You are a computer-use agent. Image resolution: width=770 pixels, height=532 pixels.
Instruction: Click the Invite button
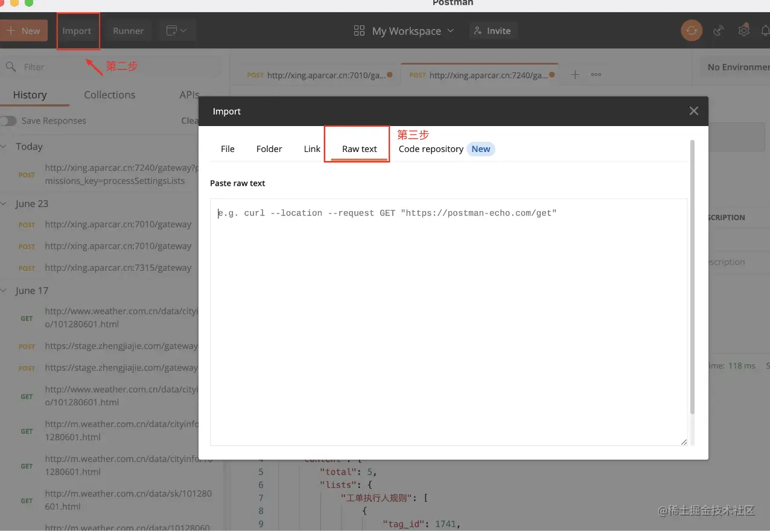(x=493, y=31)
